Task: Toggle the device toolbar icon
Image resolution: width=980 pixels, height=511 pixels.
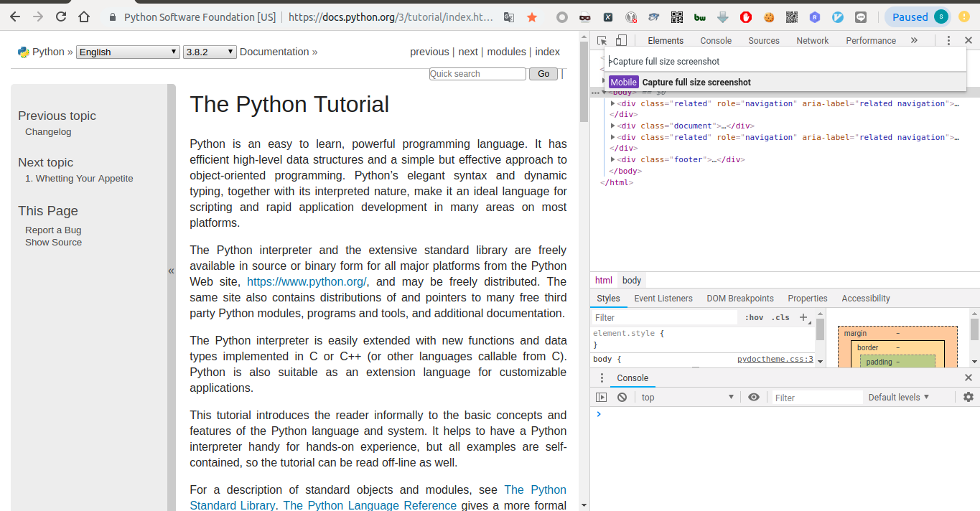Action: pos(621,40)
